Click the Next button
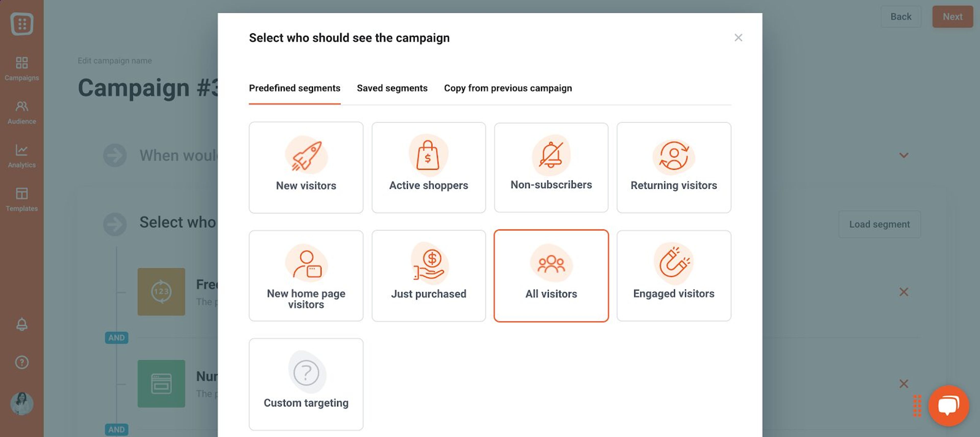The width and height of the screenshot is (980, 437). click(x=953, y=16)
